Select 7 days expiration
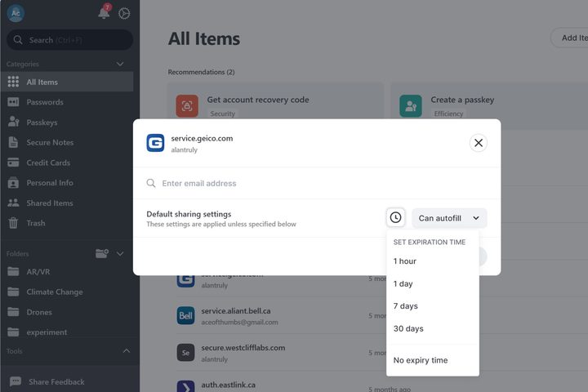588x392 pixels. coord(433,306)
